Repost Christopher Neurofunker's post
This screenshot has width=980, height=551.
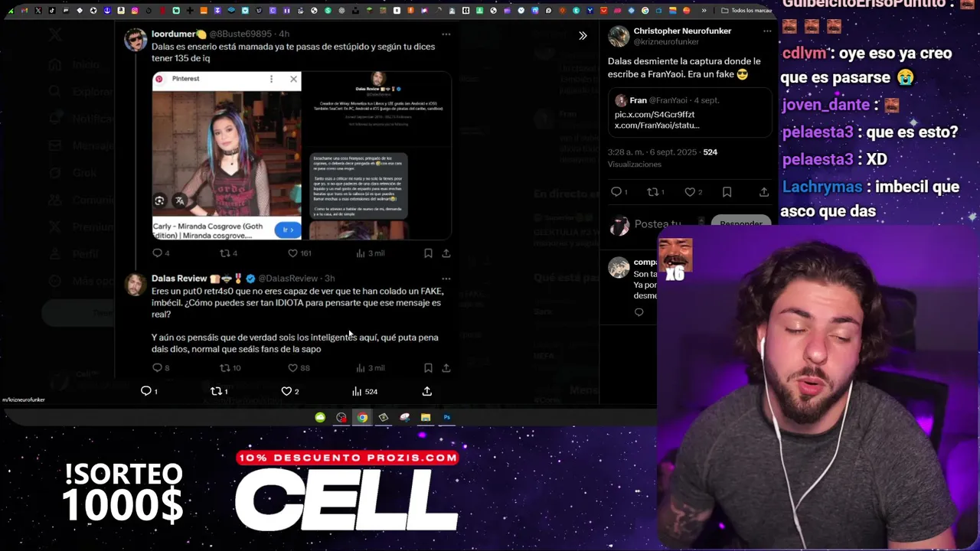(x=653, y=192)
